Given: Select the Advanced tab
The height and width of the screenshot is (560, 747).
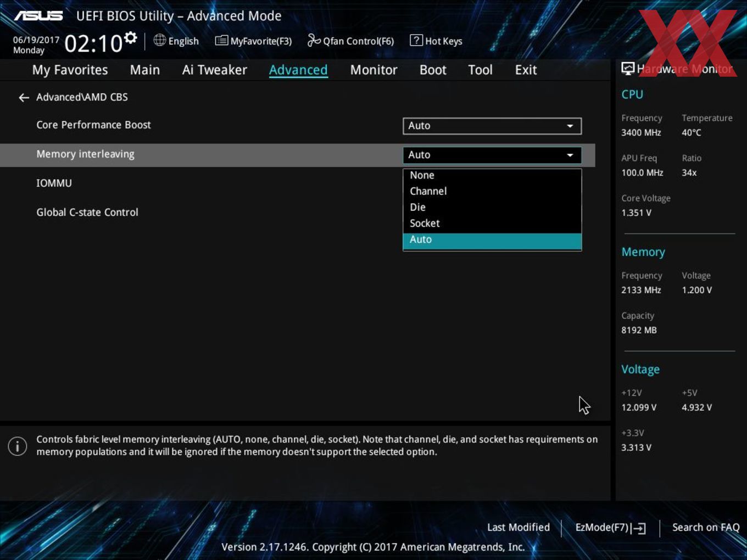Looking at the screenshot, I should (298, 70).
